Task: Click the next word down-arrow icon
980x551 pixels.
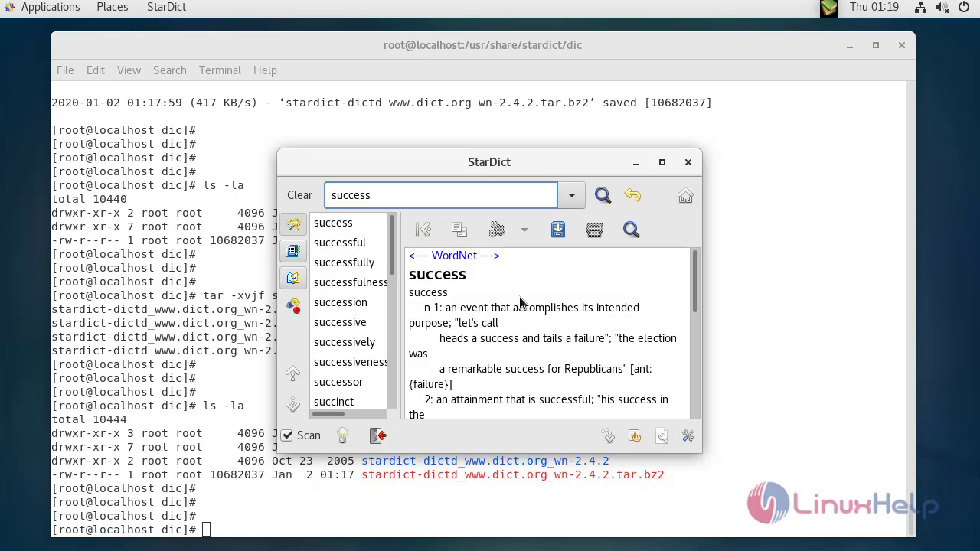Action: [x=292, y=404]
